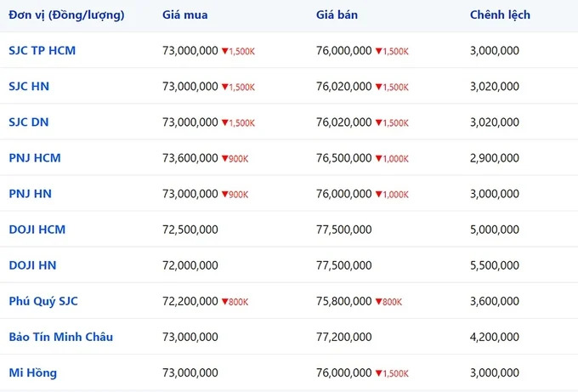This screenshot has height=392, width=578.
Task: Click the Giá mua column header
Action: [x=185, y=14]
